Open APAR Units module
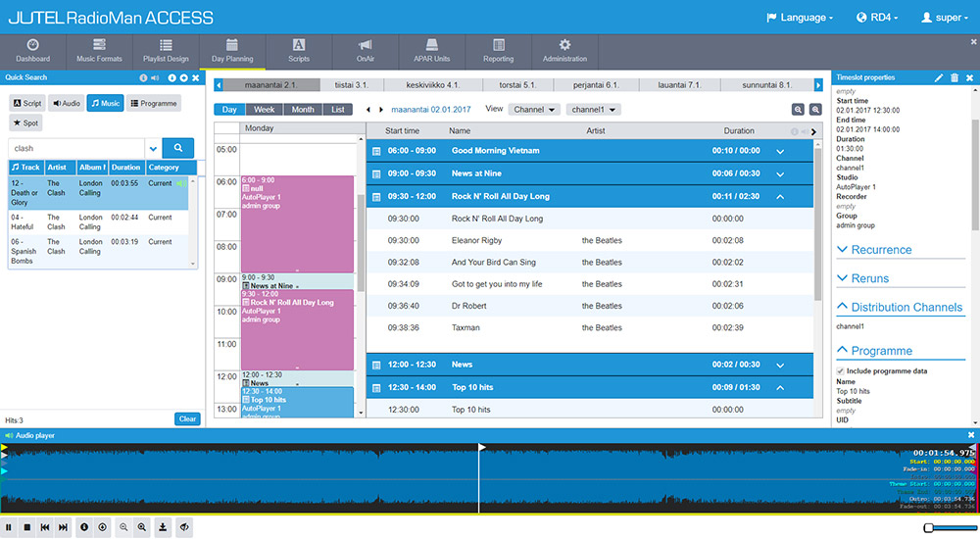The height and width of the screenshot is (539, 980). pos(432,51)
